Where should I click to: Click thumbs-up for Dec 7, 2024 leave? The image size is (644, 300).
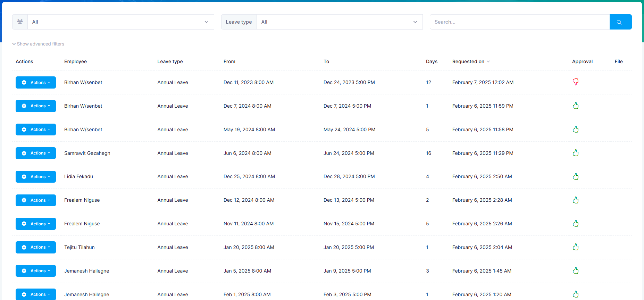pyautogui.click(x=575, y=106)
